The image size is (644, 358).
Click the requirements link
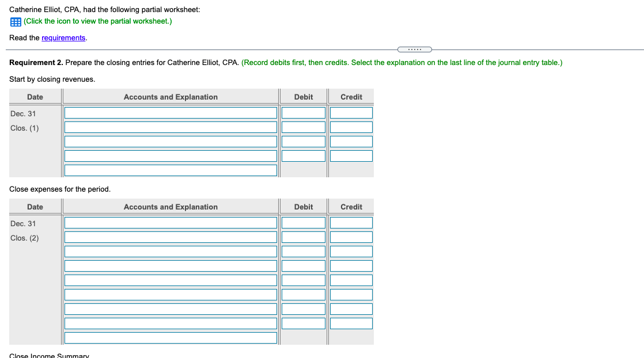coord(63,37)
